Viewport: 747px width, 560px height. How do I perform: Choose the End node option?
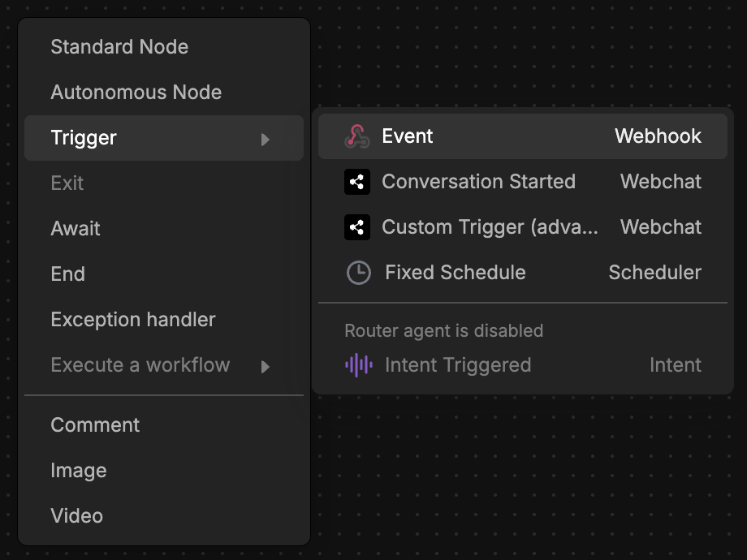click(x=67, y=274)
